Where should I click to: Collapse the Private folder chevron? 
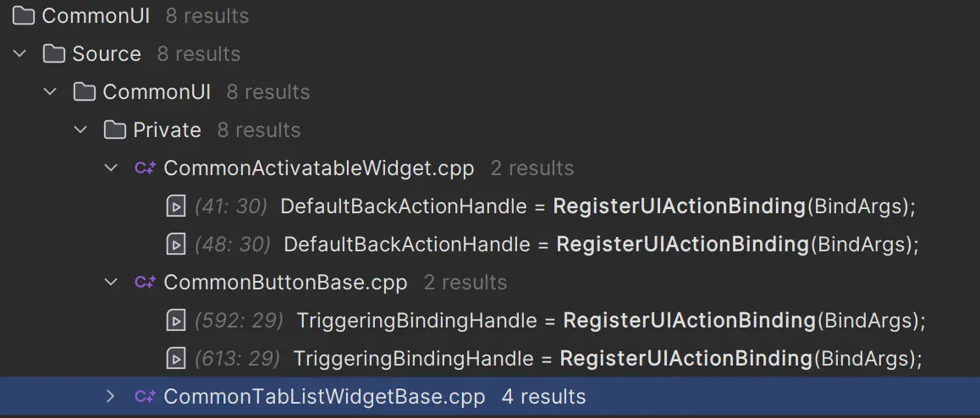80,130
